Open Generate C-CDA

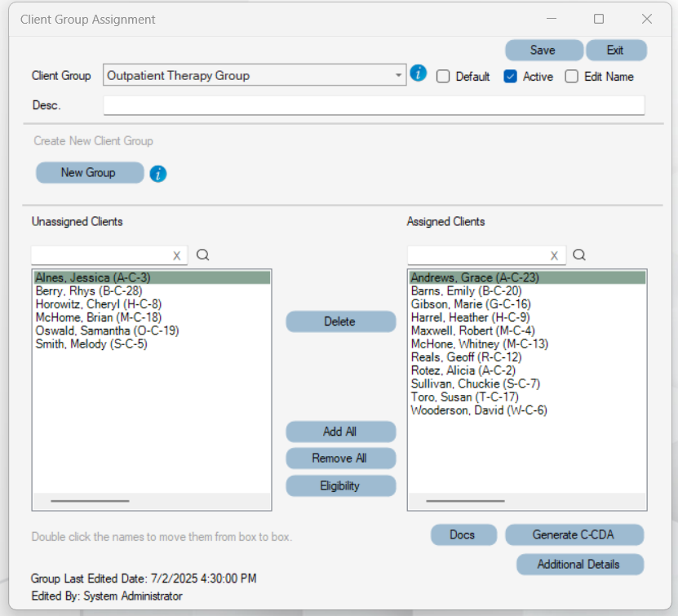point(574,534)
